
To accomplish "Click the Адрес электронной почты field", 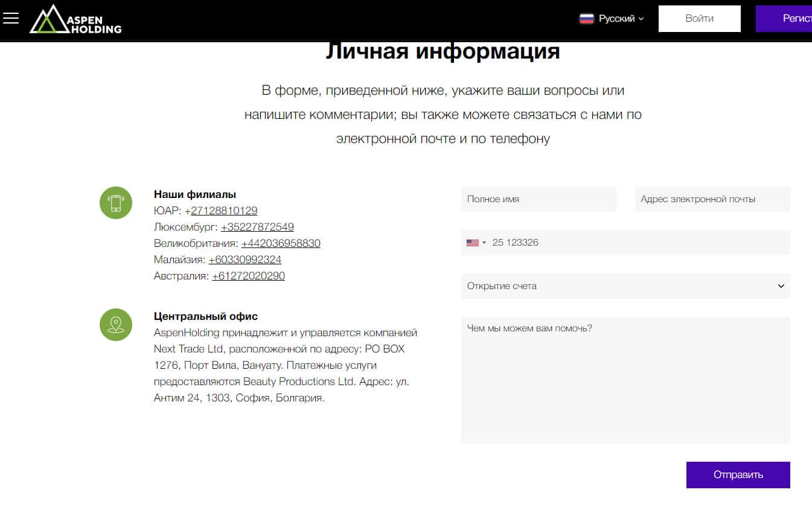I will point(712,199).
